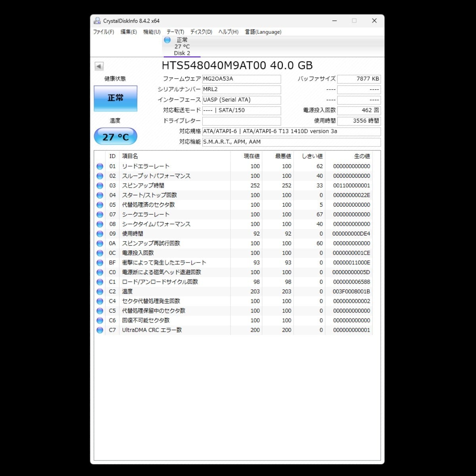Click the firmware field MG2OA53A
Screen dimensions: 476x476
point(242,79)
